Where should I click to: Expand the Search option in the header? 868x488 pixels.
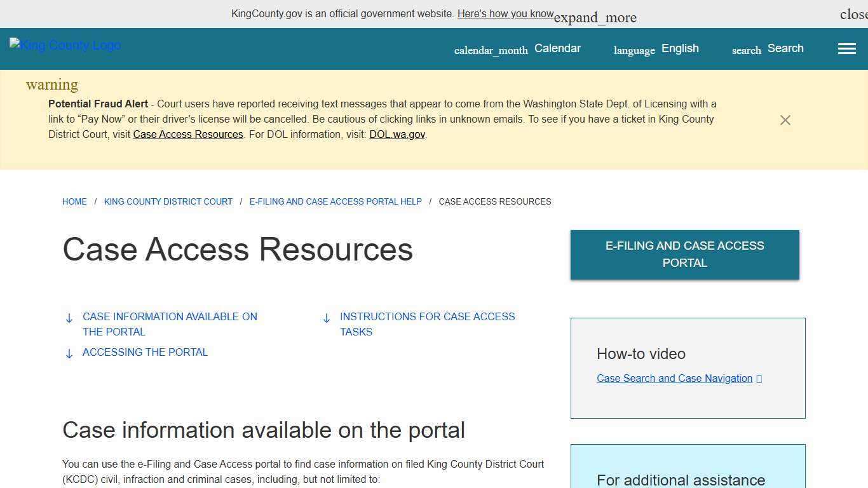point(785,48)
